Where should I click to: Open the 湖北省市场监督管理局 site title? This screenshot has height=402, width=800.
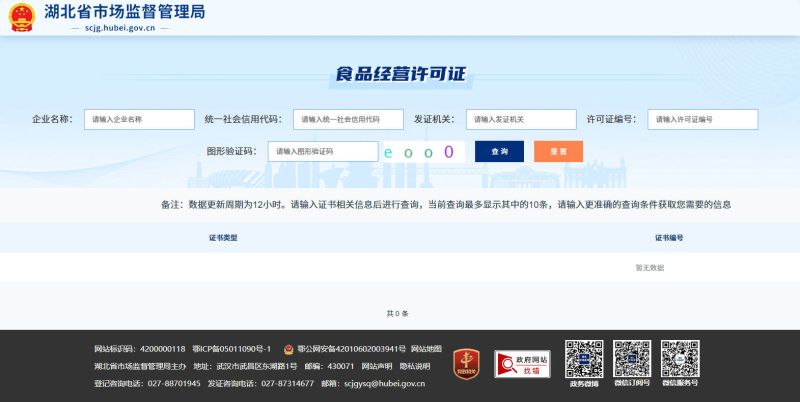coord(124,12)
